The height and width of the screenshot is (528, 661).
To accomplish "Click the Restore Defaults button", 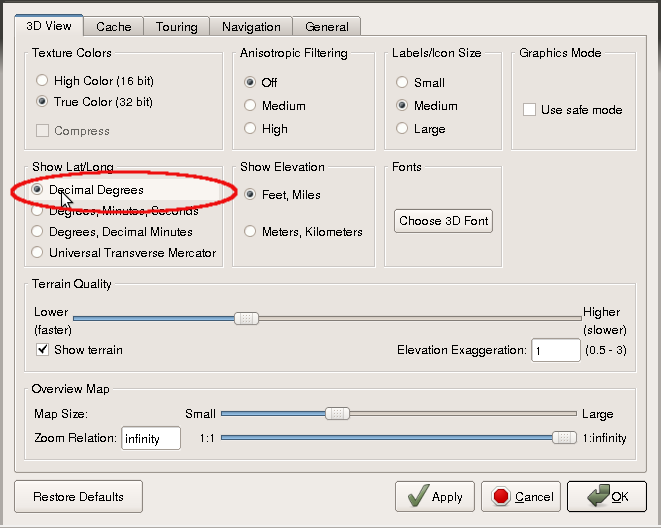I will tap(78, 496).
